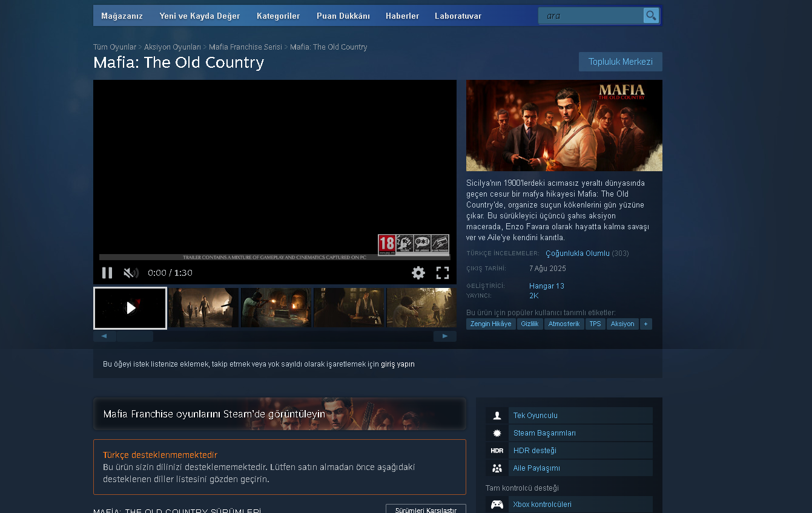Unmute the trailer audio
Viewport: 812px width, 513px height.
[131, 273]
